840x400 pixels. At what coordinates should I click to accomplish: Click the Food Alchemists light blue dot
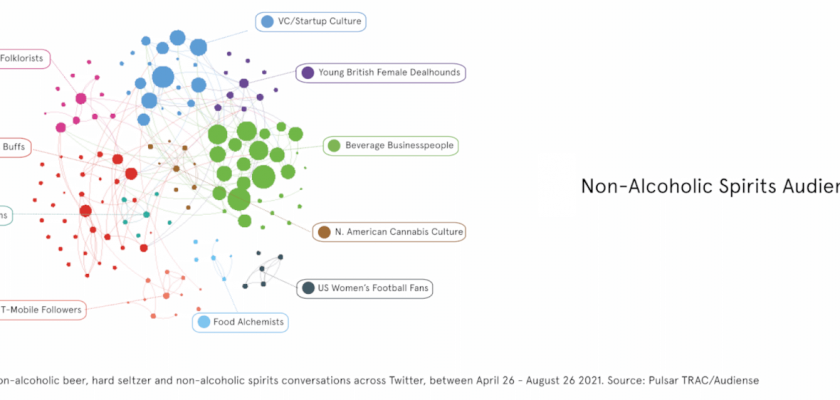click(x=204, y=322)
